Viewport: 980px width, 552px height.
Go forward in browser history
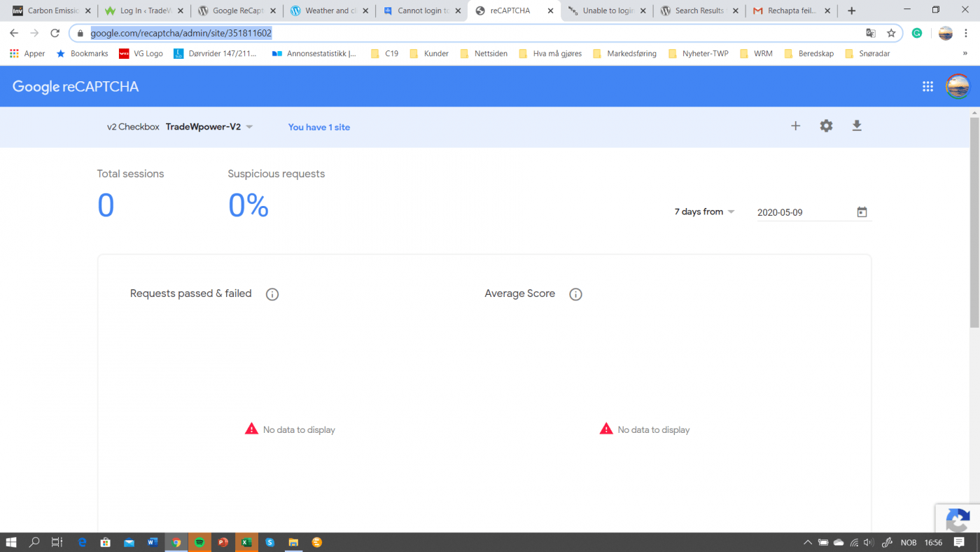(34, 33)
